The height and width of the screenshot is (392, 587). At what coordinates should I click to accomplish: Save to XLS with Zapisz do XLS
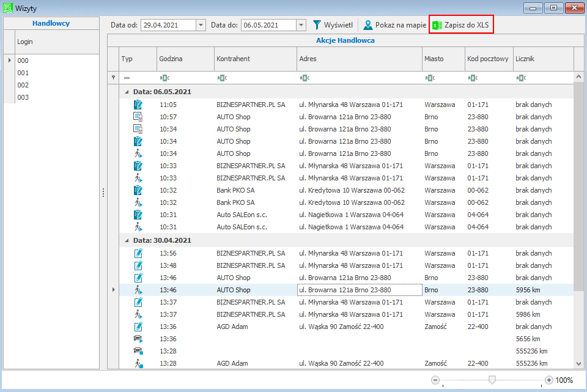pyautogui.click(x=461, y=25)
